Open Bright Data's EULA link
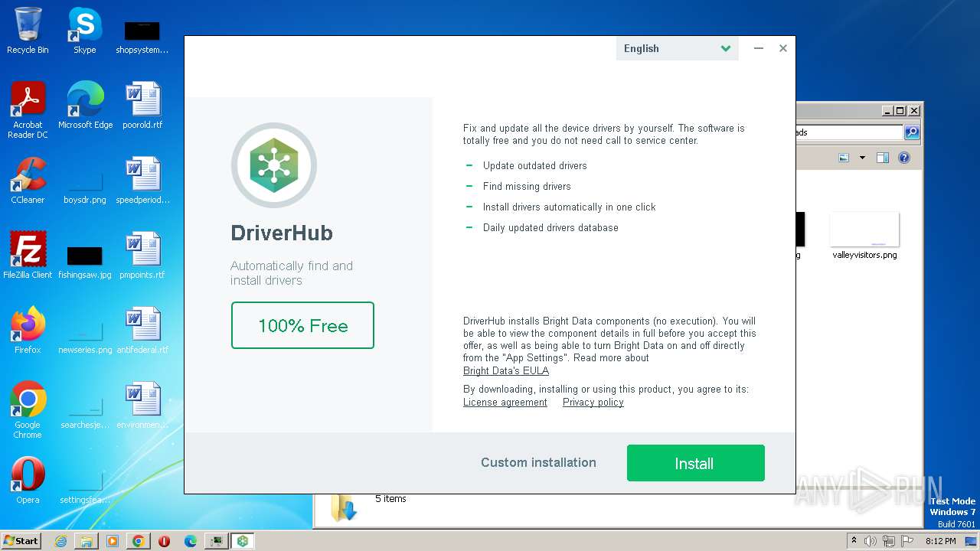 point(506,370)
